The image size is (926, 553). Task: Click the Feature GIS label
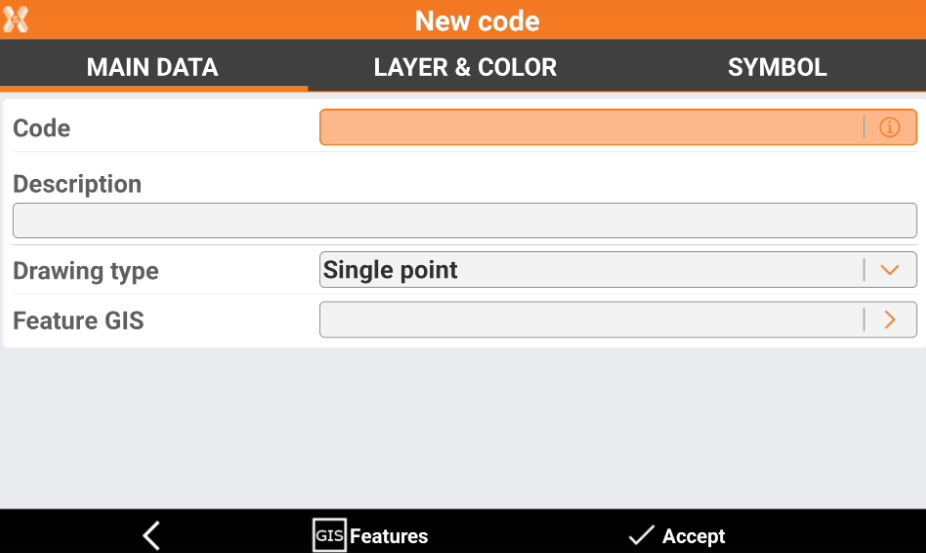point(78,321)
